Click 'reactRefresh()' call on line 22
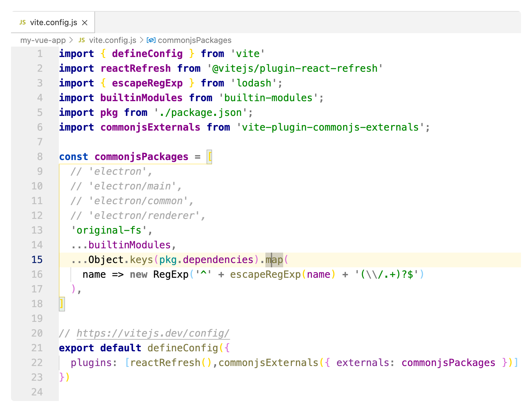The width and height of the screenshot is (532, 412). pyautogui.click(x=171, y=363)
